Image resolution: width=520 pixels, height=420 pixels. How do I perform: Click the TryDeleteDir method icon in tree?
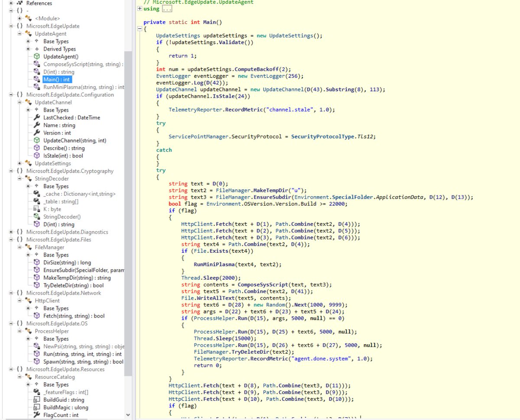[37, 285]
